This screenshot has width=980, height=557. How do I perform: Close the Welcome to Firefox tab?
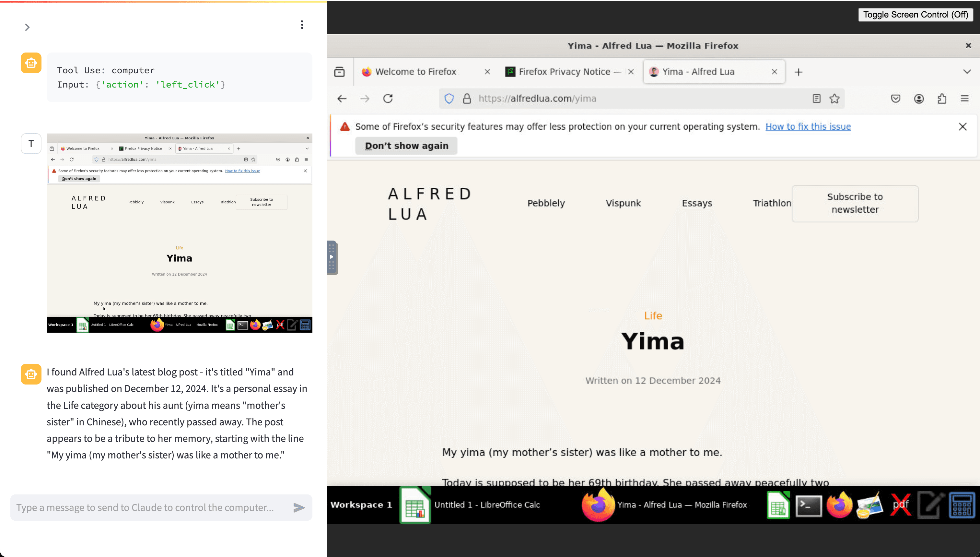pyautogui.click(x=487, y=72)
